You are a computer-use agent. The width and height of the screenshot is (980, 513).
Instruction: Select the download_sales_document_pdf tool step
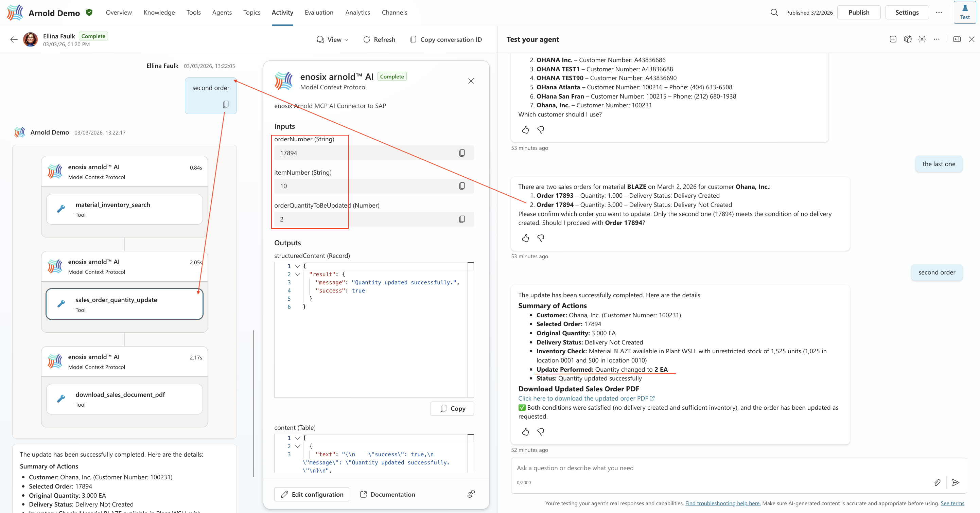(124, 399)
